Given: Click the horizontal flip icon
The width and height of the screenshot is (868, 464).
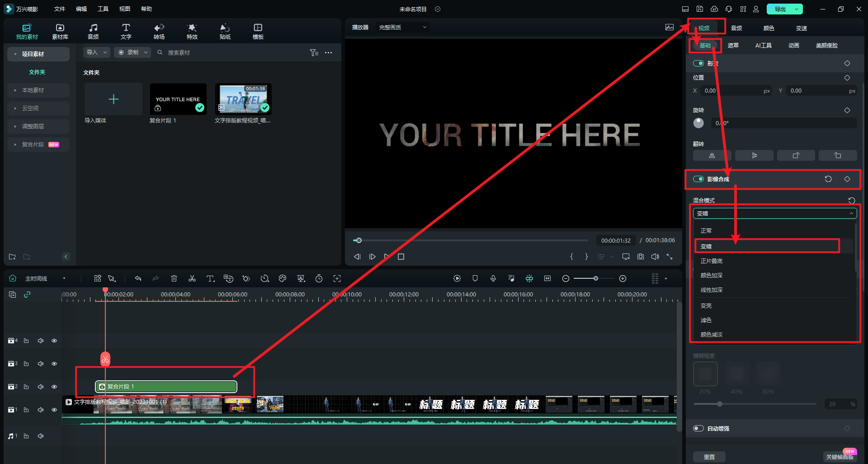Looking at the screenshot, I should coord(712,155).
